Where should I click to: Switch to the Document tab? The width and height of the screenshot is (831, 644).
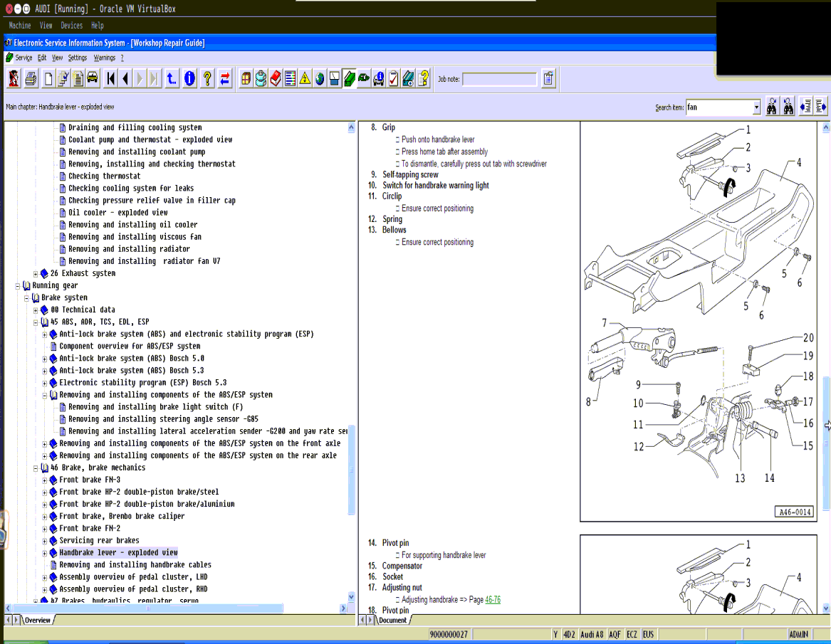point(392,621)
